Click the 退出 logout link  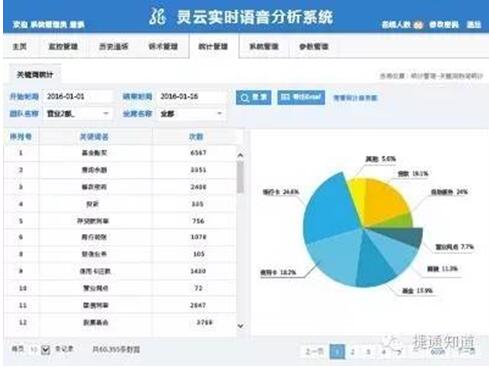[x=473, y=25]
